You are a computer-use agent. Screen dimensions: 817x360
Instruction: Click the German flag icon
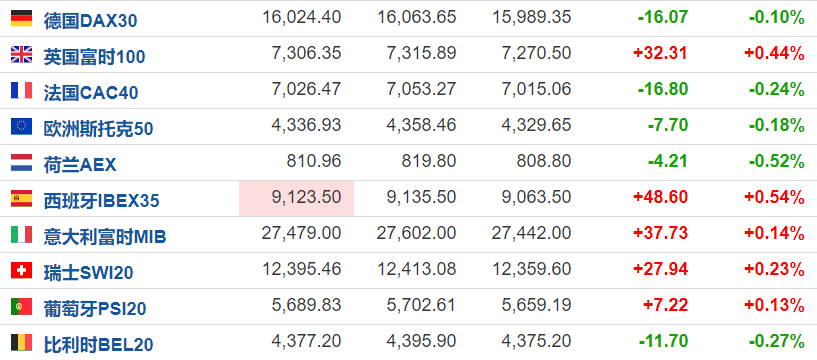[x=21, y=19]
